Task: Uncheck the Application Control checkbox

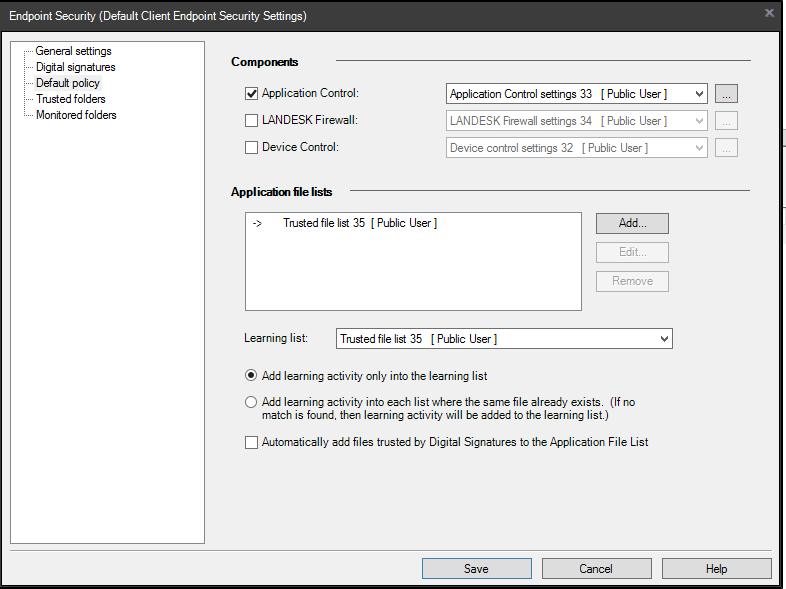Action: [252, 94]
